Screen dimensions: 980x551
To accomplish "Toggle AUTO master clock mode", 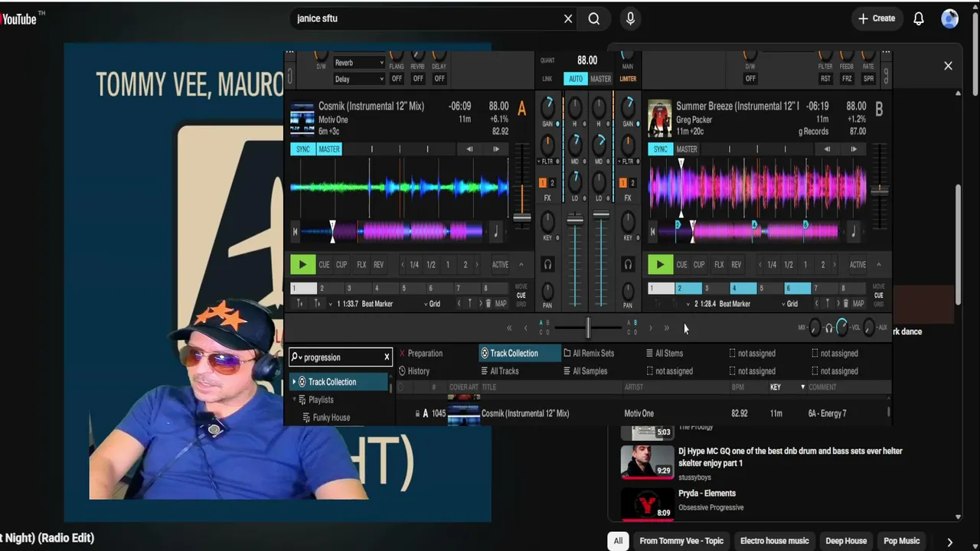I will (x=576, y=79).
